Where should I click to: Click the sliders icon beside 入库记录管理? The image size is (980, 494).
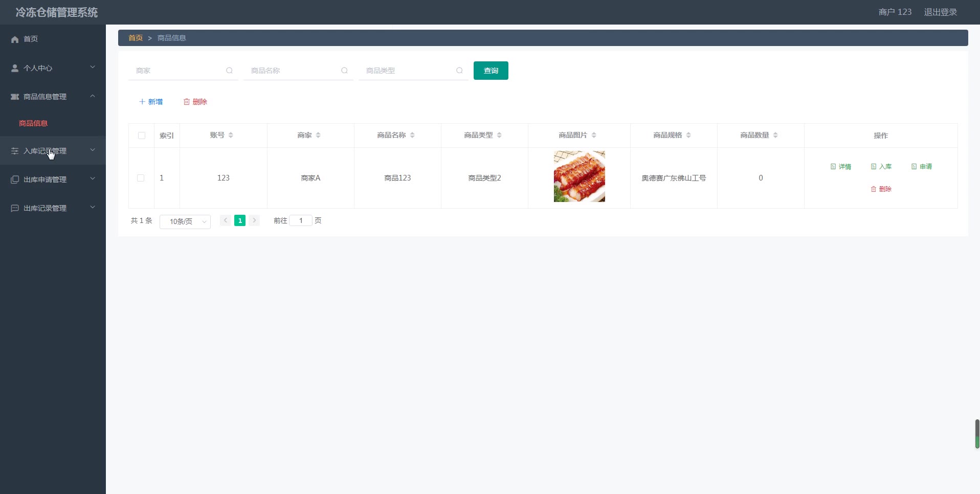[x=15, y=151]
